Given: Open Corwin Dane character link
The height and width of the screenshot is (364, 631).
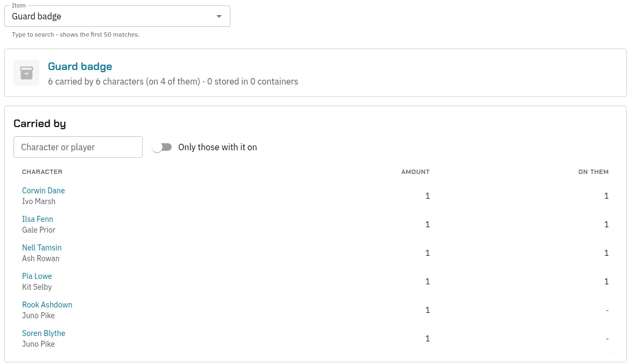Looking at the screenshot, I should click(x=44, y=191).
